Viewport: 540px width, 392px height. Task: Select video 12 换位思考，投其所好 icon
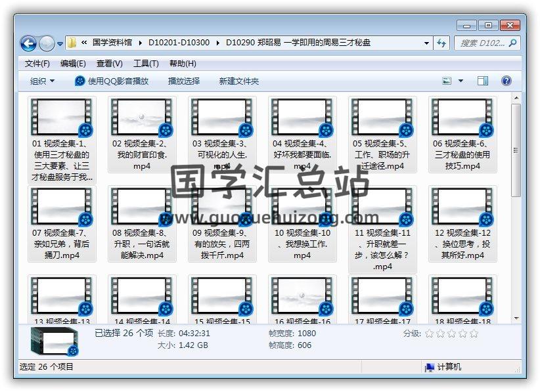462,206
